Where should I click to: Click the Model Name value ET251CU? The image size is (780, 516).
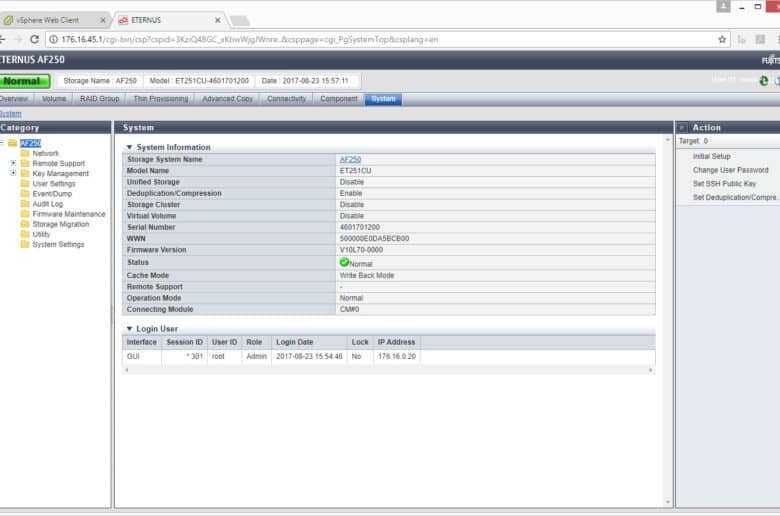point(355,171)
